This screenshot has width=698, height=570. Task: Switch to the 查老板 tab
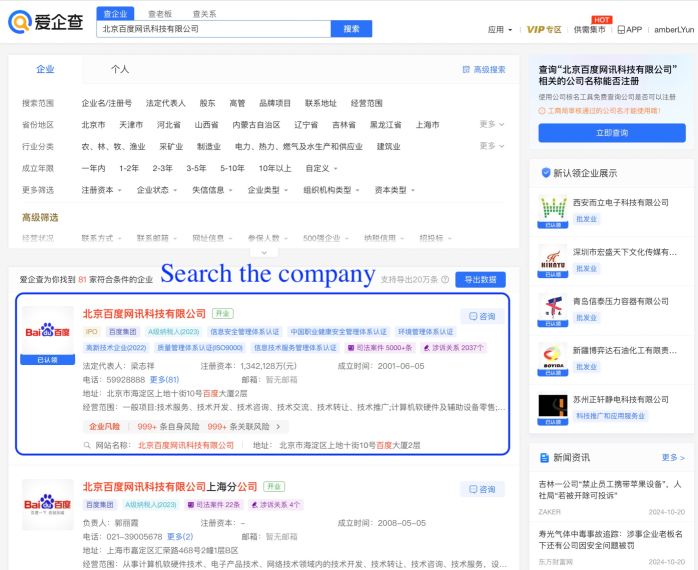(160, 14)
